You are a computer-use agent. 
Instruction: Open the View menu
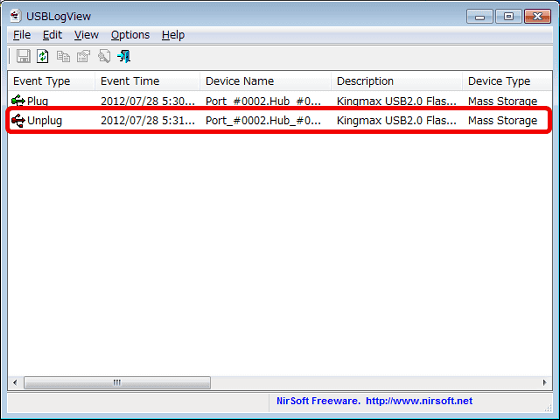point(86,35)
